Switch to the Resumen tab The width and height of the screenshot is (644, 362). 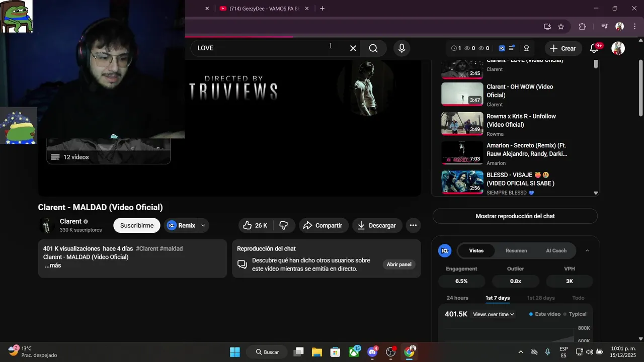[x=516, y=250]
